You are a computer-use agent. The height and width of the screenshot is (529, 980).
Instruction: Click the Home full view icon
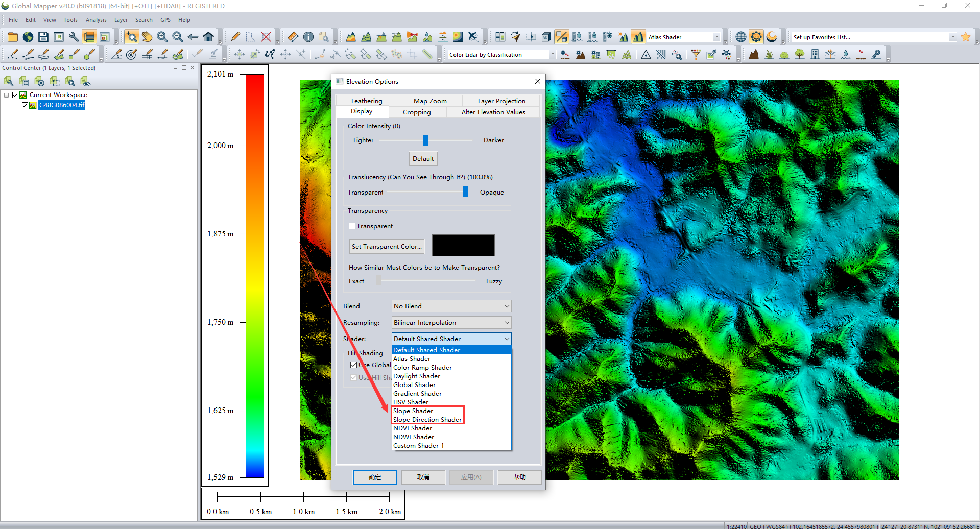pyautogui.click(x=208, y=37)
